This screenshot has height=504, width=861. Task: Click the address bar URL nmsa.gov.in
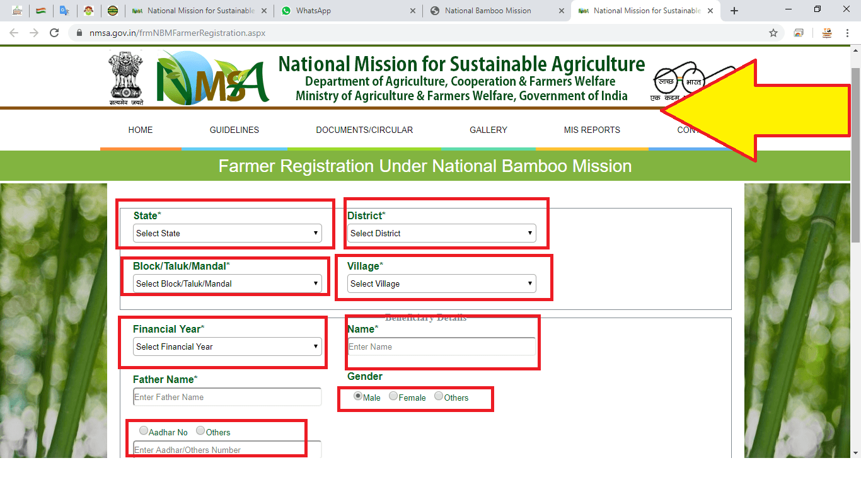(178, 33)
